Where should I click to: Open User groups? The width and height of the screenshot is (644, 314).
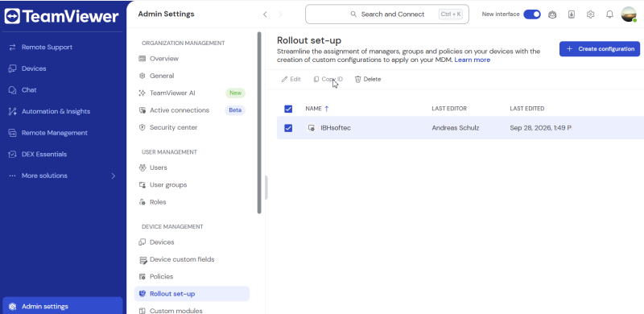coord(168,185)
